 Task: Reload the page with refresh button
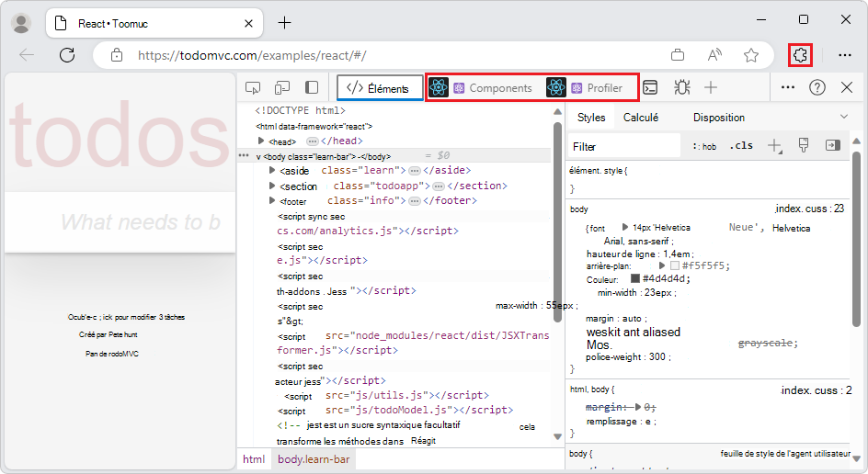(x=67, y=55)
